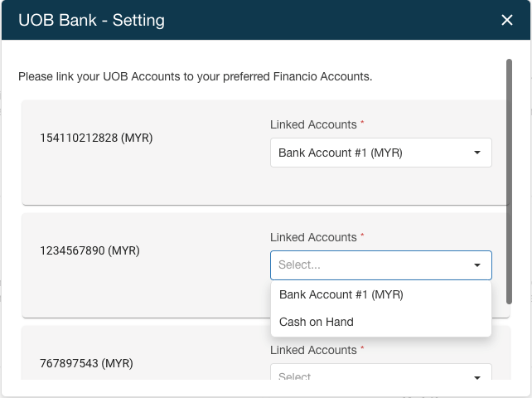The height and width of the screenshot is (398, 532).
Task: Click dropdown arrow of Bank Account #1 field
Action: coord(477,153)
